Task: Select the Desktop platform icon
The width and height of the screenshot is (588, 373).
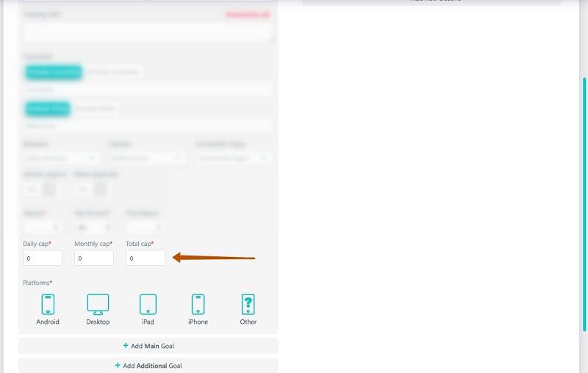Action: point(98,304)
